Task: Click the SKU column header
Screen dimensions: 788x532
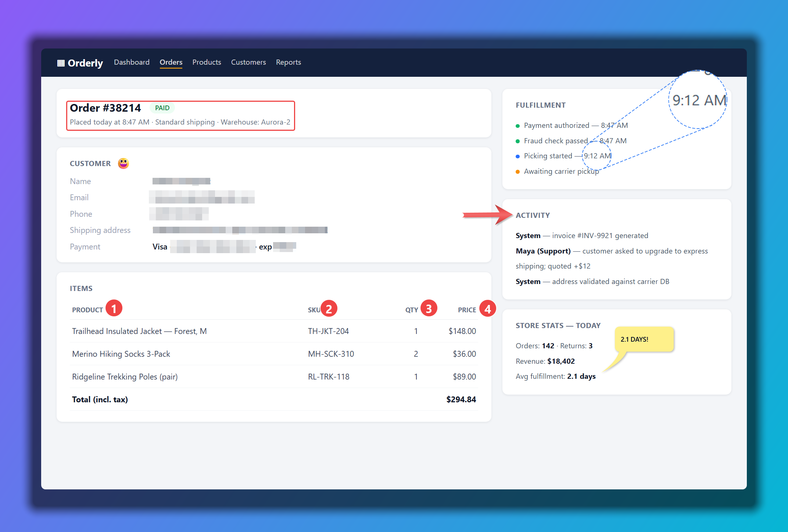Action: pos(314,310)
